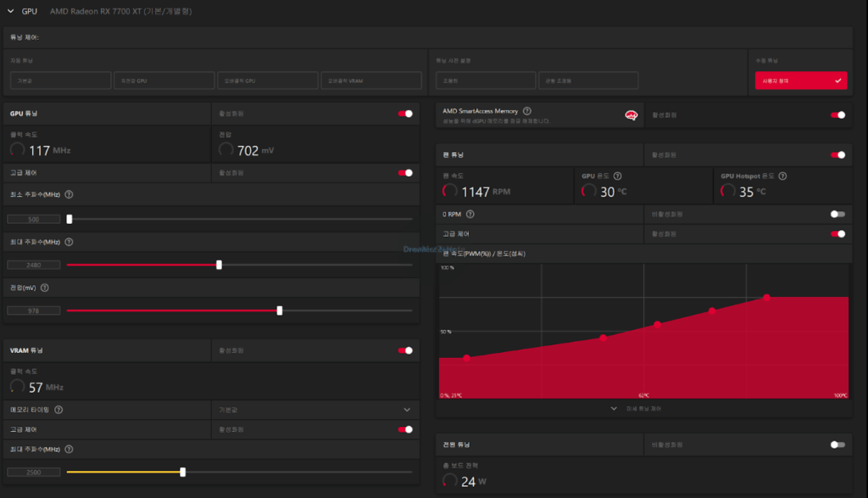Open the 메모리 타이밍 기본값 dropdown
This screenshot has width=868, height=498.
pos(315,410)
